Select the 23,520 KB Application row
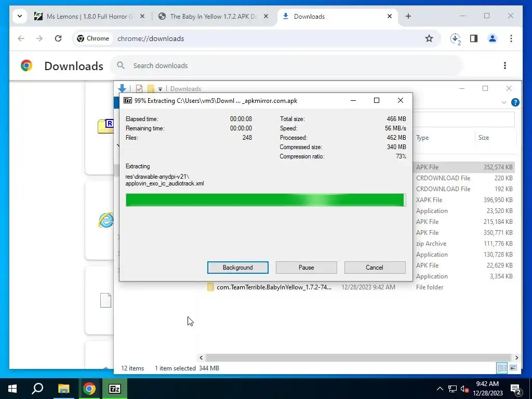The width and height of the screenshot is (532, 399). [x=463, y=211]
